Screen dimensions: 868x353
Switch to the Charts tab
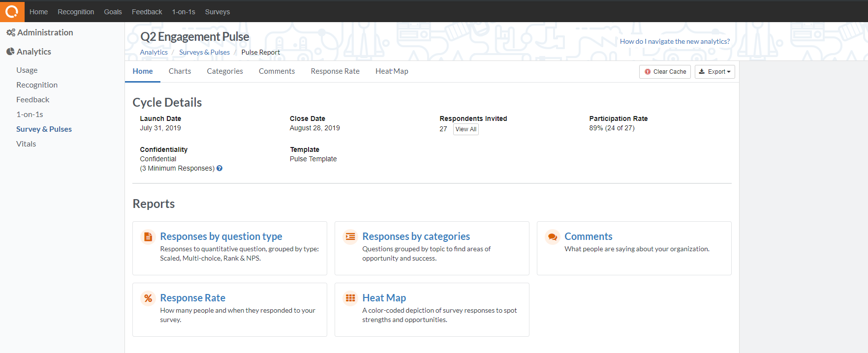[180, 71]
